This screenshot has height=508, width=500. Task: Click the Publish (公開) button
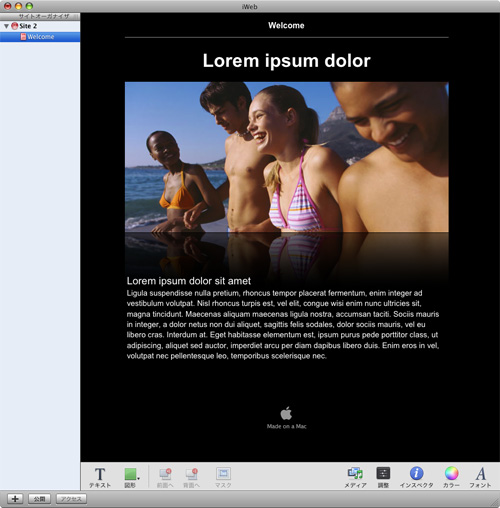[39, 499]
